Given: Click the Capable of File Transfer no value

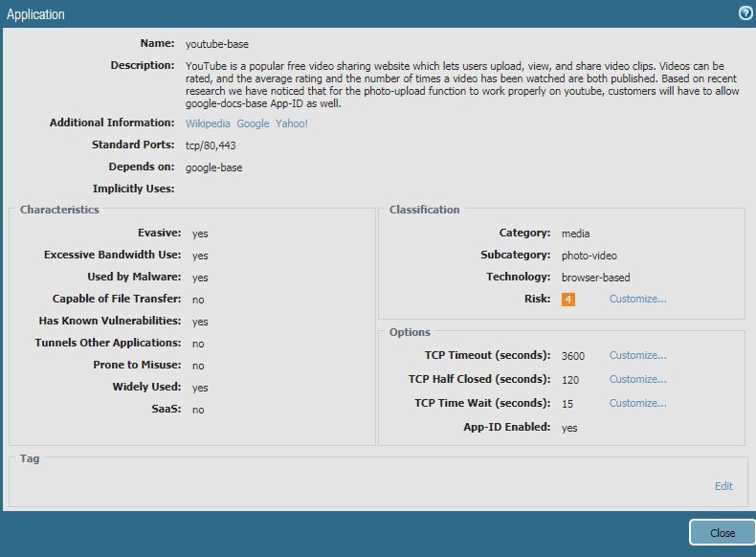Looking at the screenshot, I should 198,300.
